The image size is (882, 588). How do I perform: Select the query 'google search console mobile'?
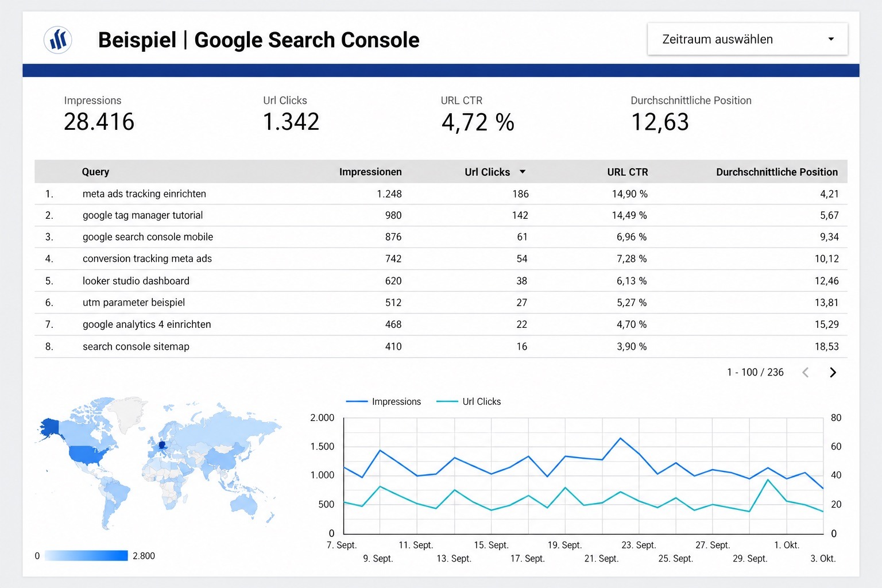148,237
